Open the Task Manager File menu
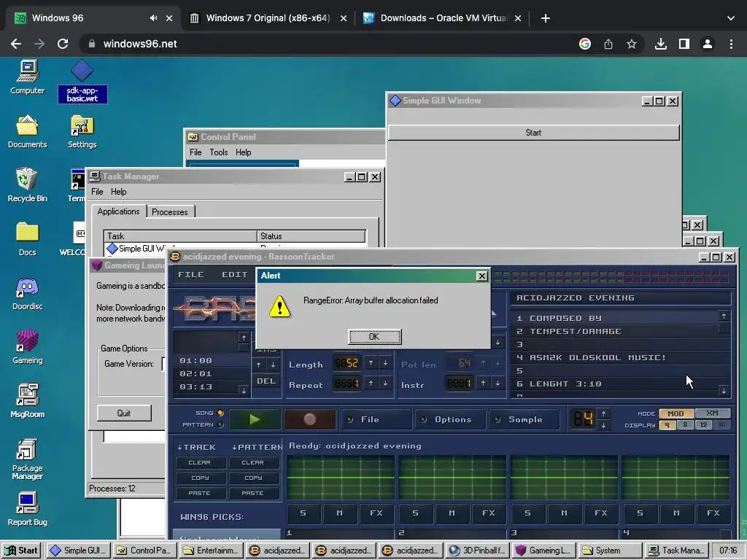Image resolution: width=747 pixels, height=560 pixels. 97,192
